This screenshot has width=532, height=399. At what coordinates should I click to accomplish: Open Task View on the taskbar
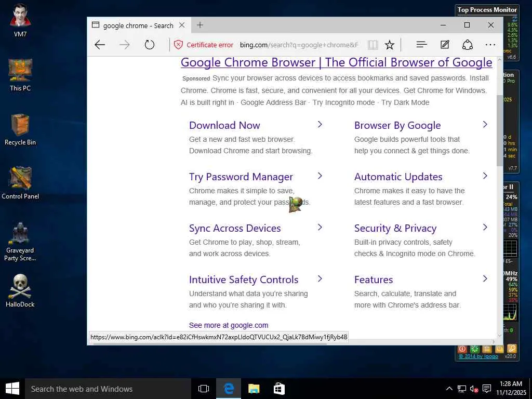203,389
